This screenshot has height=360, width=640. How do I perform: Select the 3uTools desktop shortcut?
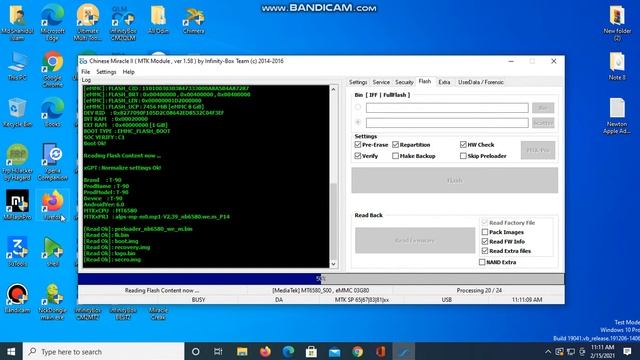tap(17, 252)
